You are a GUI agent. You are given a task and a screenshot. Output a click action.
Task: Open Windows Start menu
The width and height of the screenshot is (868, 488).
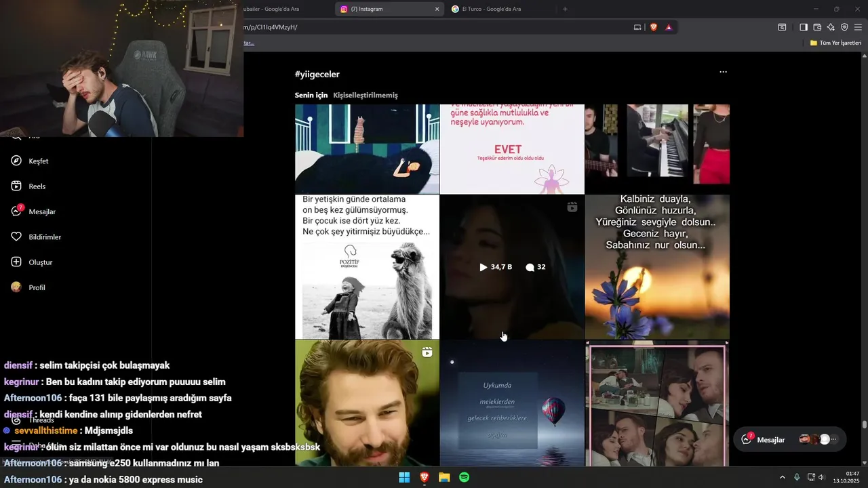[x=404, y=478]
